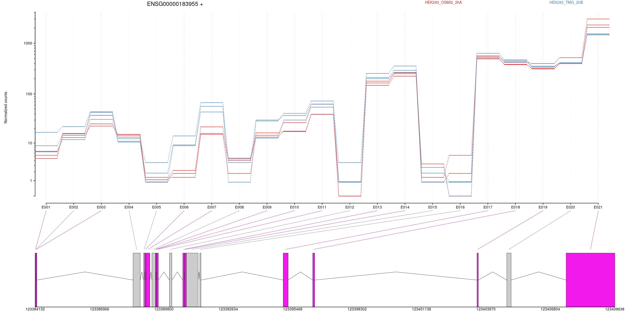This screenshot has height=322, width=644.
Task: Click the E004 exon label
Action: click(129, 207)
